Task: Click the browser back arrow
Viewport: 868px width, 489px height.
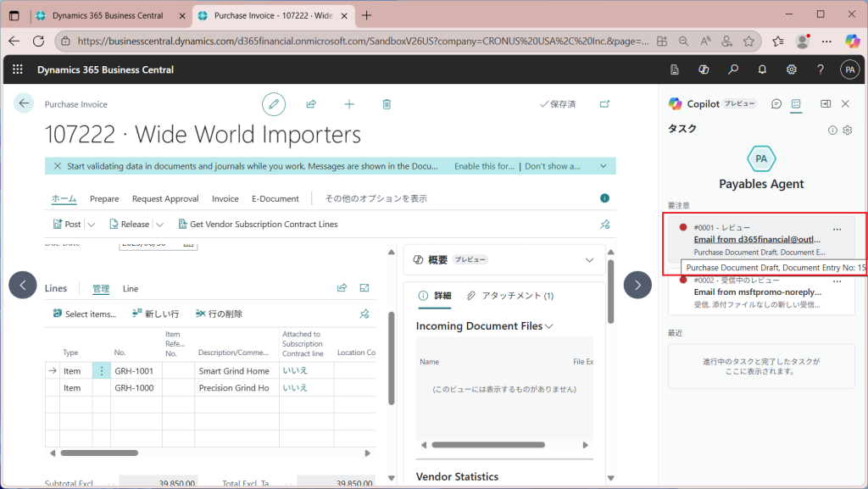Action: pos(14,41)
